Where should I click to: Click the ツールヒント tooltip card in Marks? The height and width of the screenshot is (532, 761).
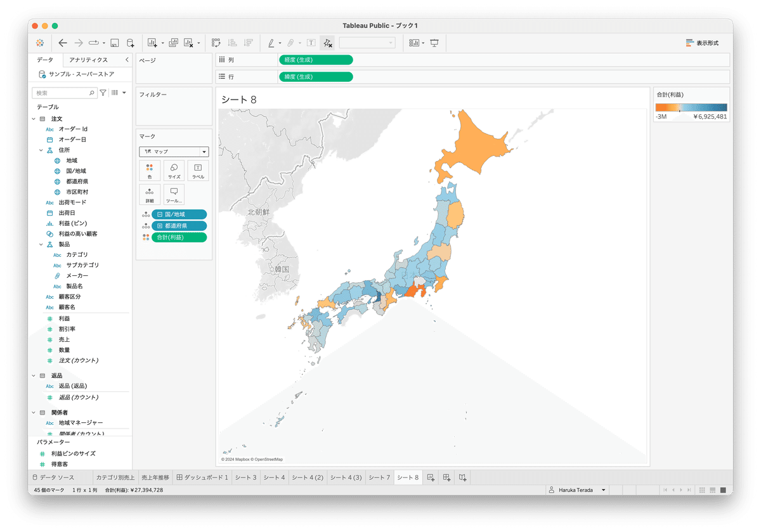click(174, 195)
